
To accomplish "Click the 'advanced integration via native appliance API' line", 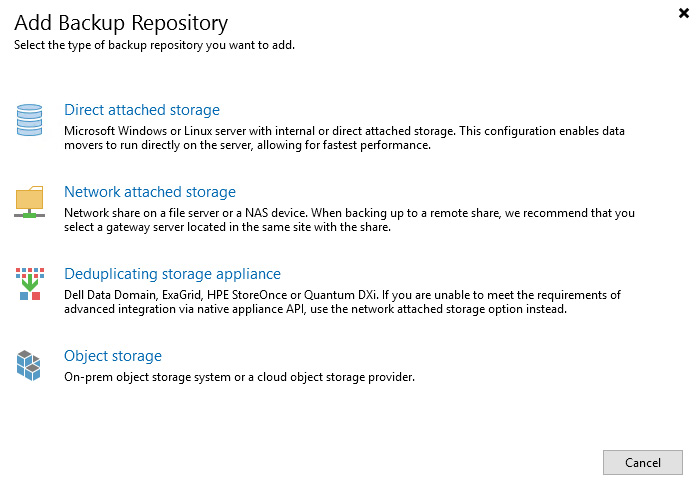I will coord(316,309).
